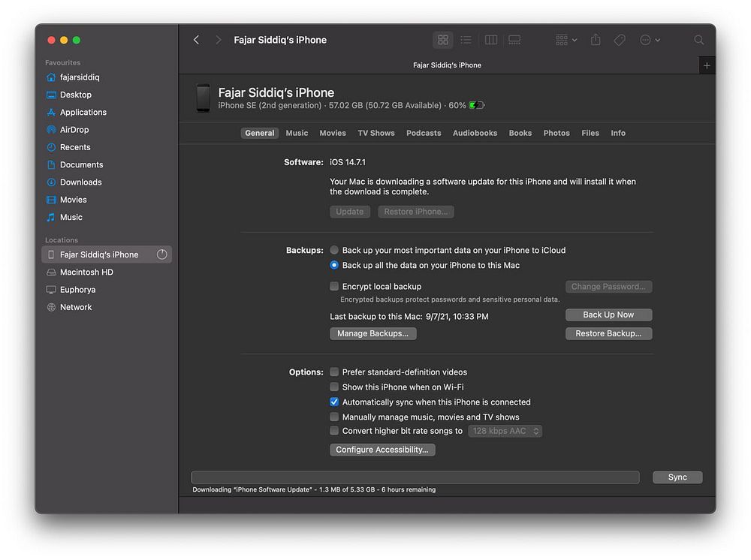The height and width of the screenshot is (560, 751).
Task: Go back with the left chevron
Action: click(196, 40)
